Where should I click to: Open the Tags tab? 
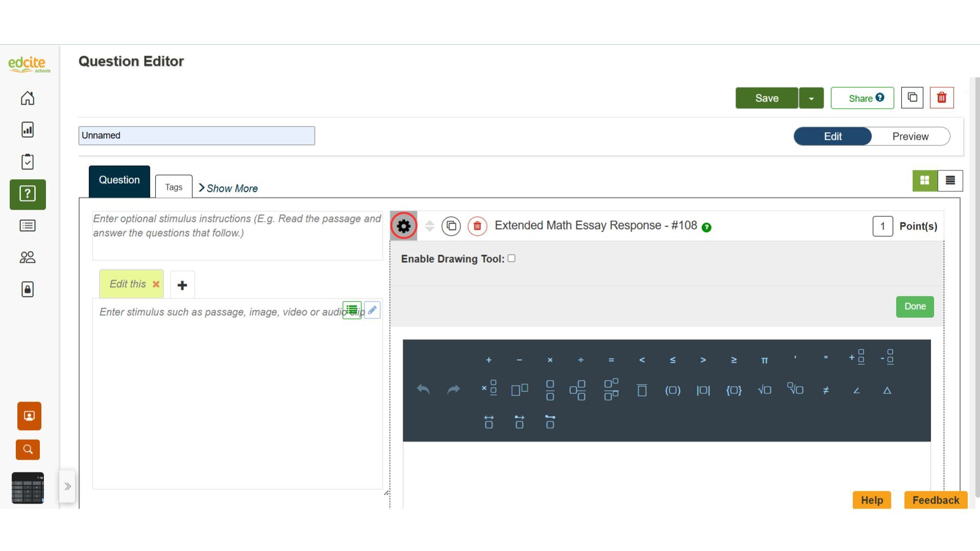pyautogui.click(x=174, y=187)
